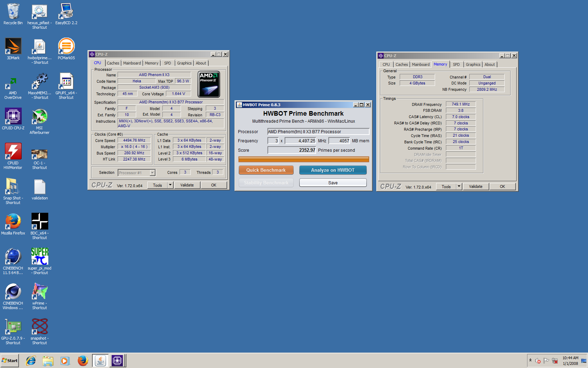Click the Start button
Screen dimensions: 588x368
point(10,361)
